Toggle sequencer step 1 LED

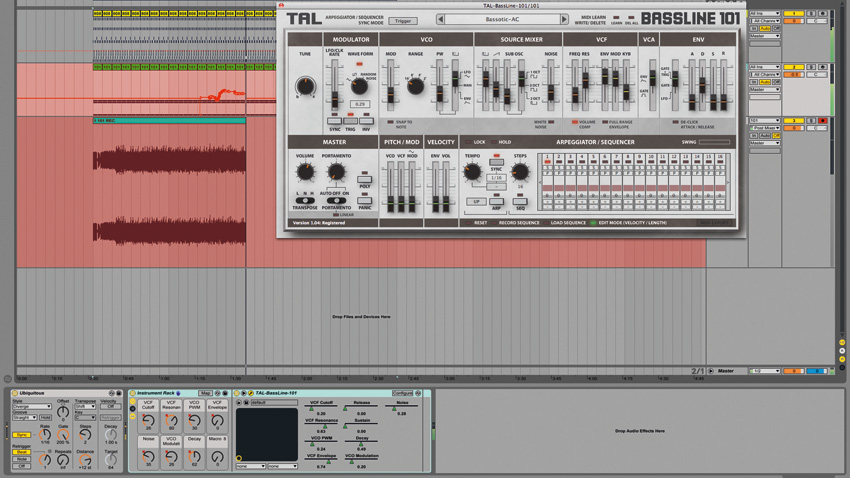548,162
